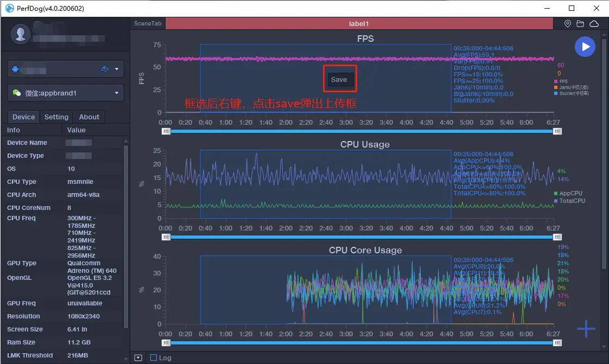Image resolution: width=609 pixels, height=364 pixels.
Task: Maximize the PerfDog window
Action: (572, 8)
